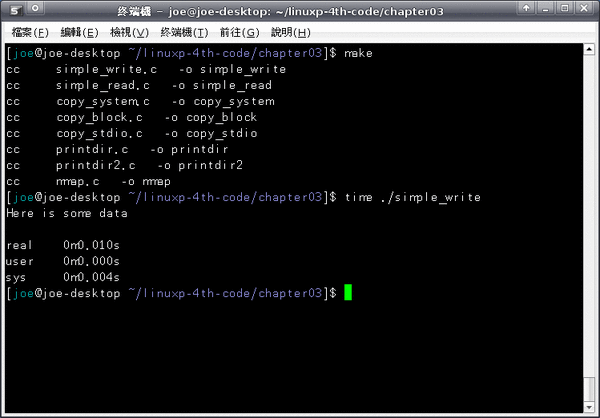
Task: Close the terminal window
Action: pos(584,8)
